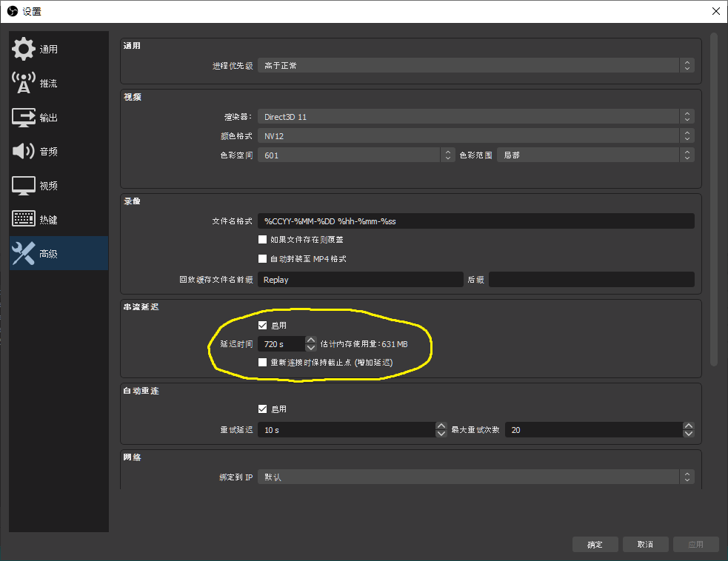Toggle the auto-reconnect 启用 checkbox
728x561 pixels.
click(x=262, y=409)
